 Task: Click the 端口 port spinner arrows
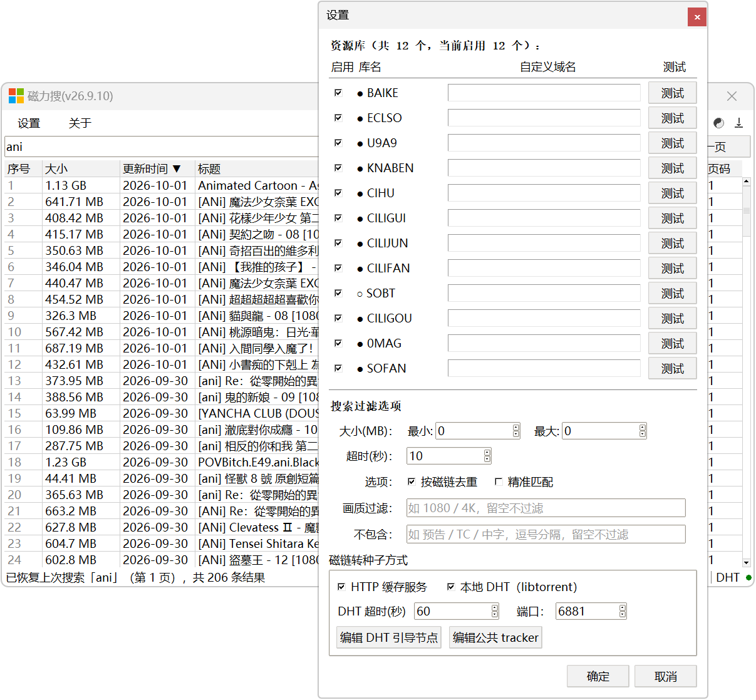tap(623, 611)
